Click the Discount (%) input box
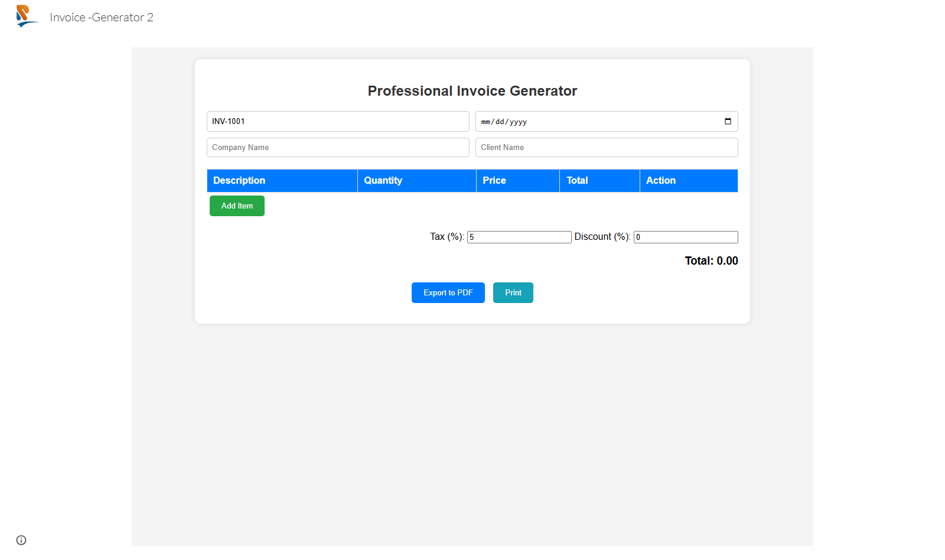The width and height of the screenshot is (945, 560). tap(686, 237)
